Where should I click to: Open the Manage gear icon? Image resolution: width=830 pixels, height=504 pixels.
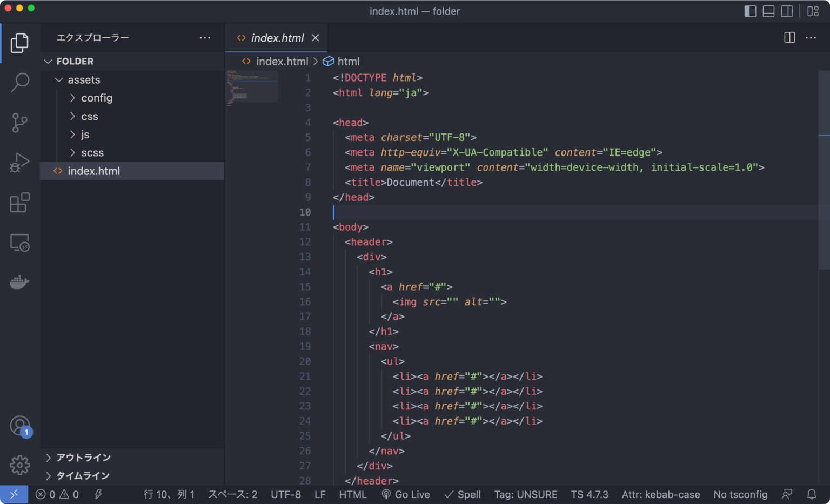point(20,465)
